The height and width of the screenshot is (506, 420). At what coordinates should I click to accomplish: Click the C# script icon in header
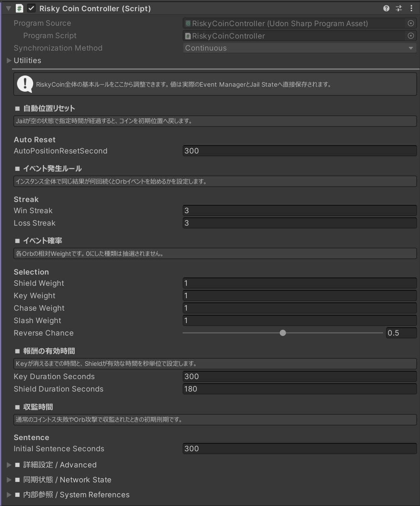click(x=19, y=8)
